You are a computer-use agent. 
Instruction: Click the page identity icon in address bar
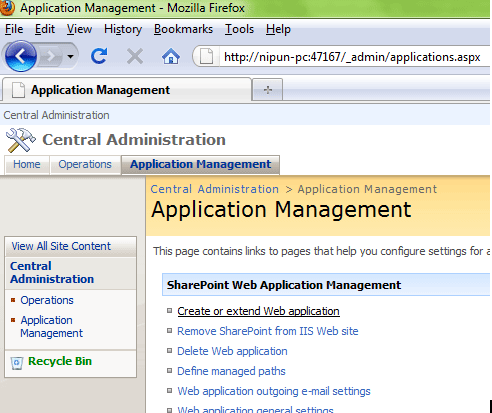pos(206,56)
